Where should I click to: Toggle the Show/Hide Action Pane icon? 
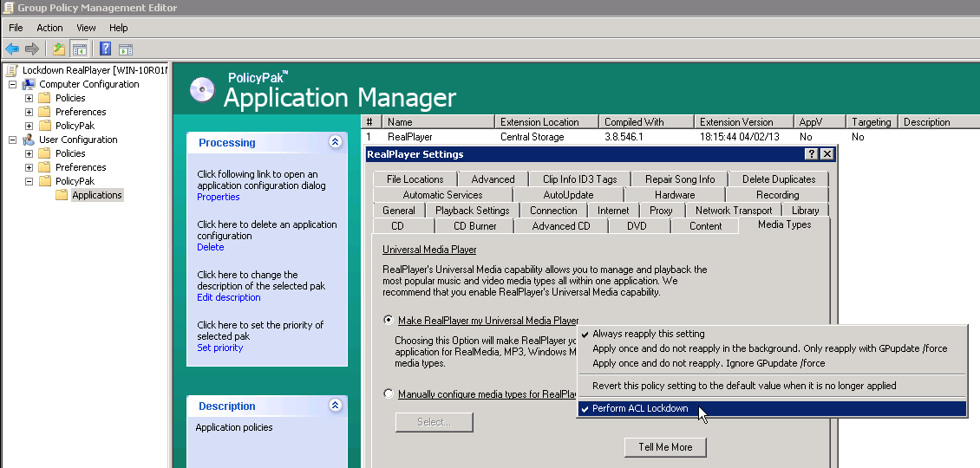tap(126, 49)
